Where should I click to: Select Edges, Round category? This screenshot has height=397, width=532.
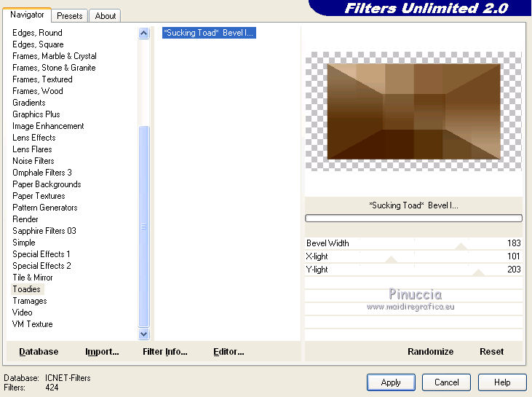coord(37,33)
